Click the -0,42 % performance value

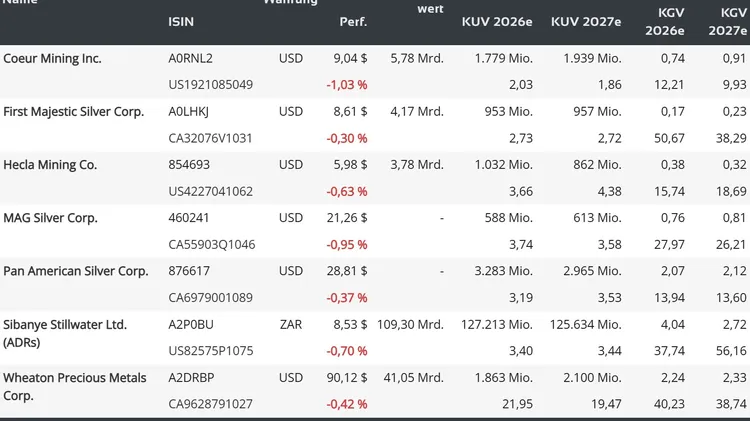pyautogui.click(x=347, y=404)
